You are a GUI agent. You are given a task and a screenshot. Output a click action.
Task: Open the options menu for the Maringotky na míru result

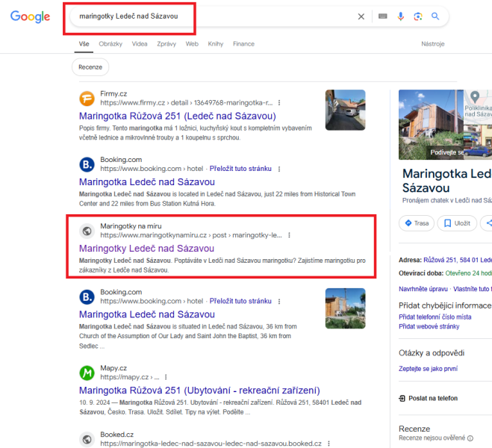click(x=289, y=235)
